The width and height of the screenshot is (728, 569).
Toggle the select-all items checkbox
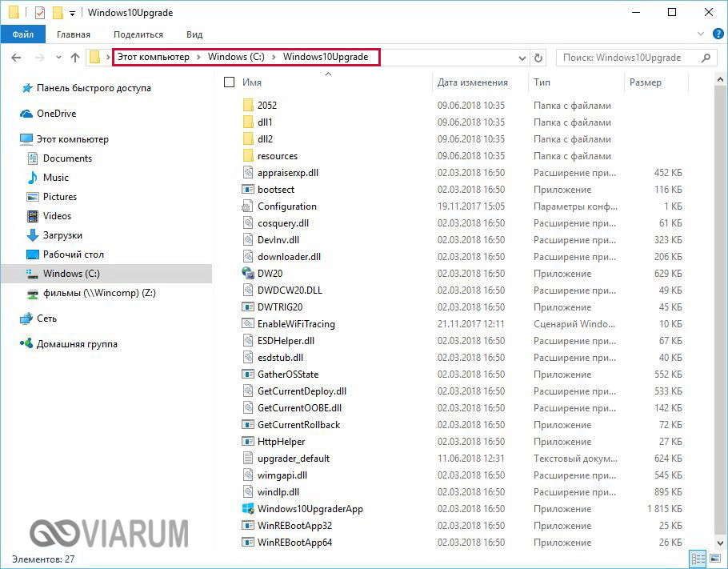tap(229, 82)
